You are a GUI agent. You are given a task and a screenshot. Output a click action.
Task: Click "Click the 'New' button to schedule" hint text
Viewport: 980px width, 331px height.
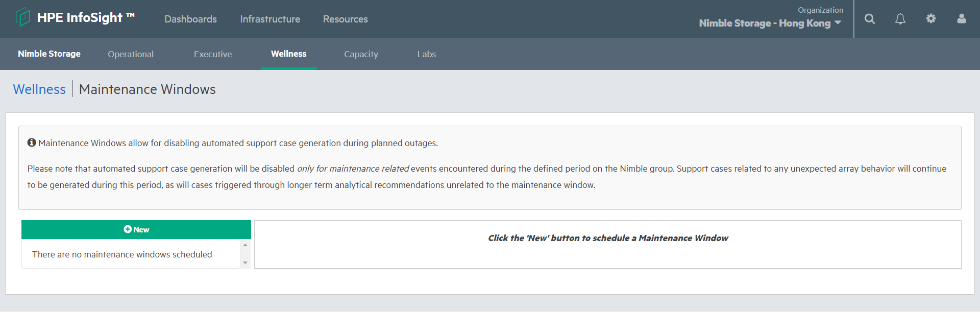[608, 238]
